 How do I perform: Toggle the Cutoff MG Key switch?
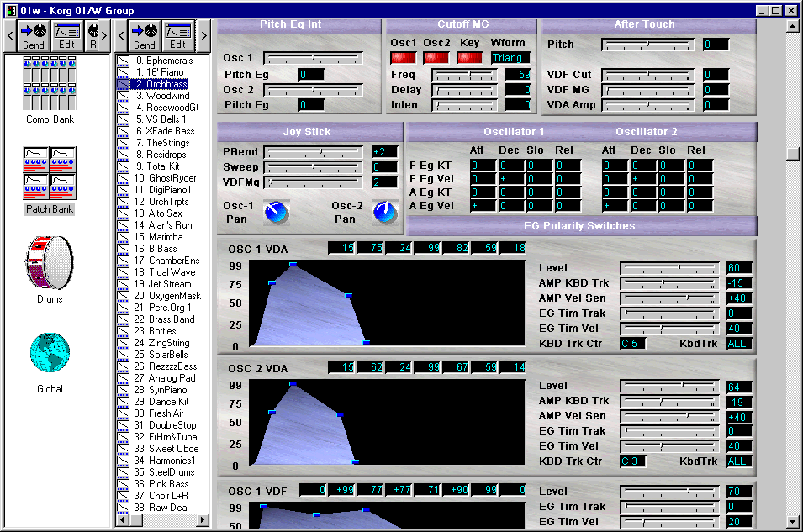pyautogui.click(x=470, y=58)
